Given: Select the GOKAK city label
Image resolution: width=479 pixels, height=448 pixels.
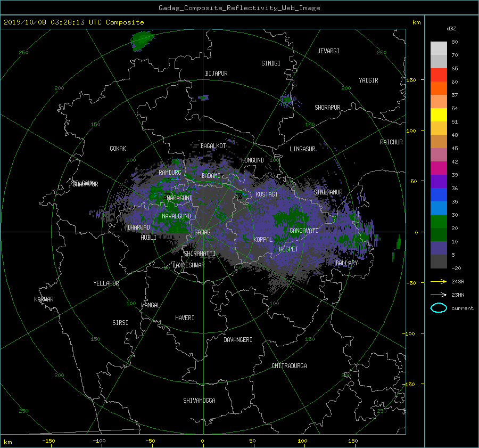Looking at the screenshot, I should click(118, 149).
